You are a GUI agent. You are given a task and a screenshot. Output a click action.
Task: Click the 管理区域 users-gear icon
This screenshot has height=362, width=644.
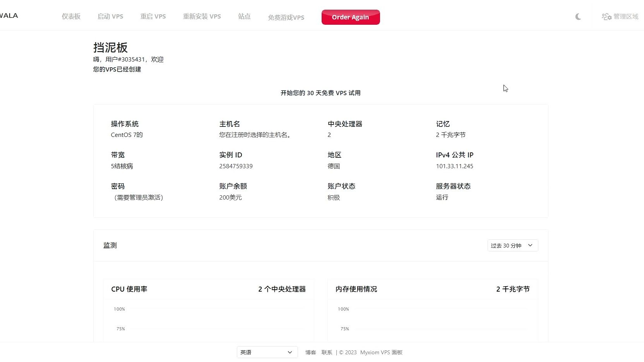point(606,17)
